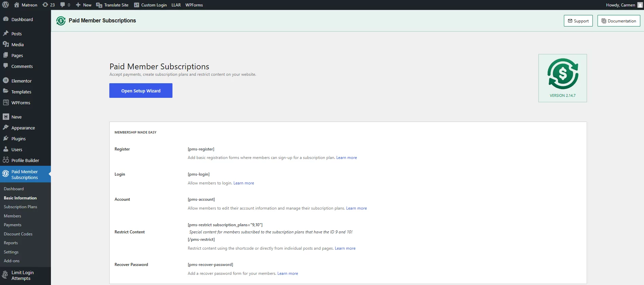Click the WPForms icon in sidebar
644x285 pixels.
(x=6, y=102)
